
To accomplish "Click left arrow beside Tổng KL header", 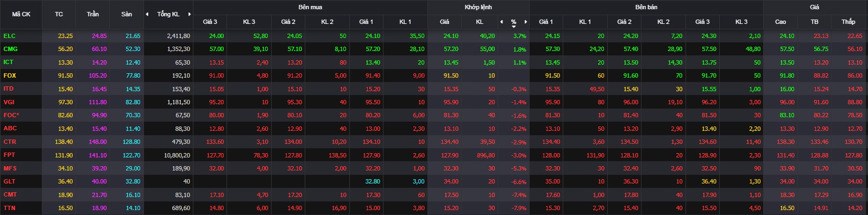I will point(147,14).
